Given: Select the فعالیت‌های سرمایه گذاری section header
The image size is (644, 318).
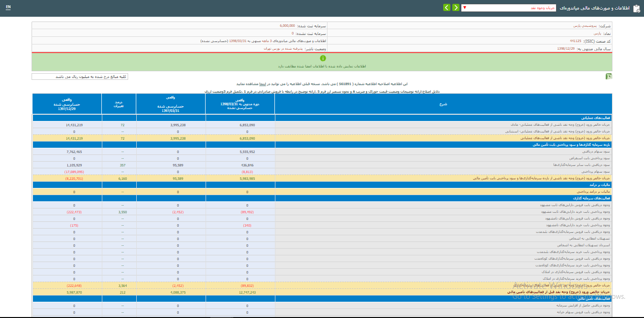Looking at the screenshot, I should click(322, 198).
